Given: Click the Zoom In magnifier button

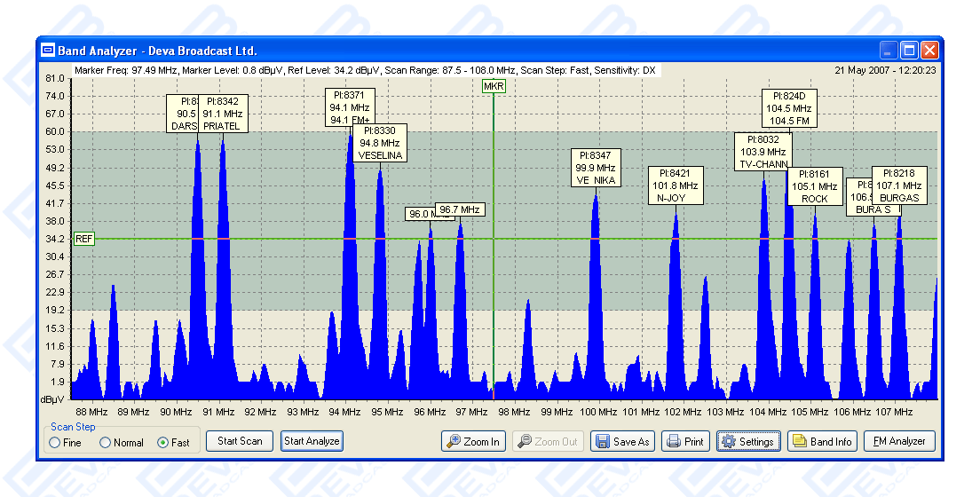Looking at the screenshot, I should (473, 441).
